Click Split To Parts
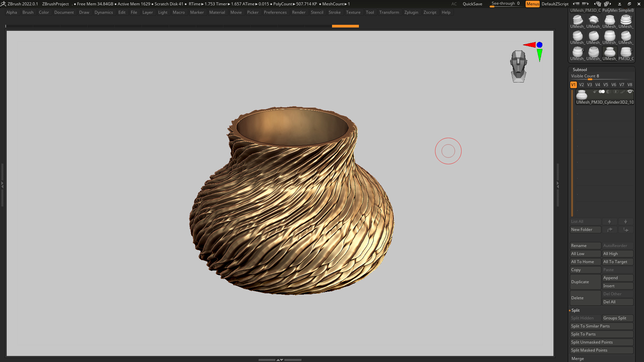 coord(602,334)
